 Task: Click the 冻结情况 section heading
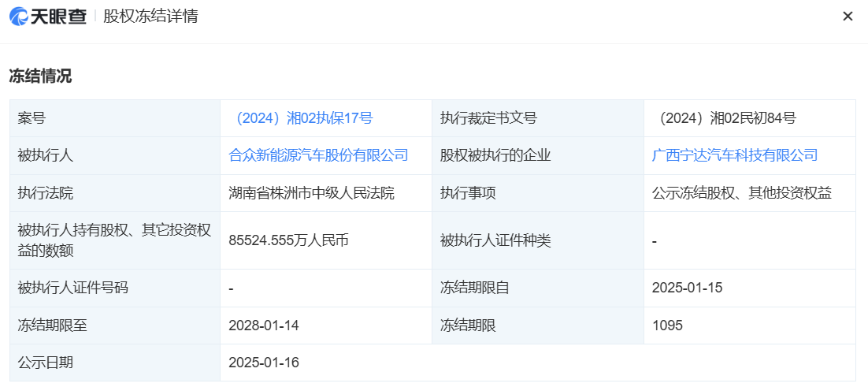tap(40, 76)
